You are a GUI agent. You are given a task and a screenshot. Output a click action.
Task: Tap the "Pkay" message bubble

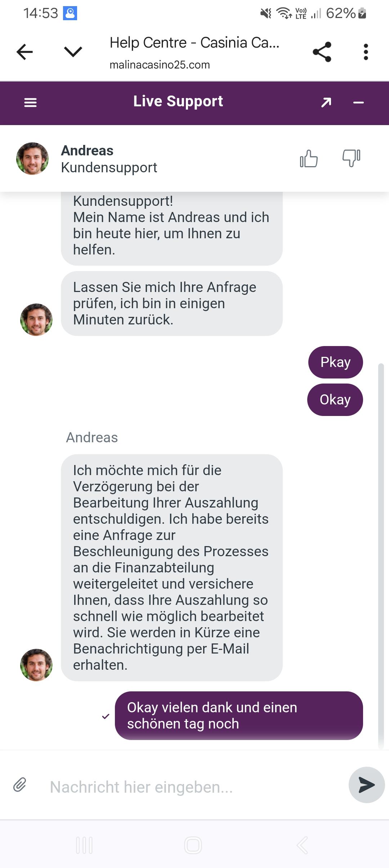[335, 362]
